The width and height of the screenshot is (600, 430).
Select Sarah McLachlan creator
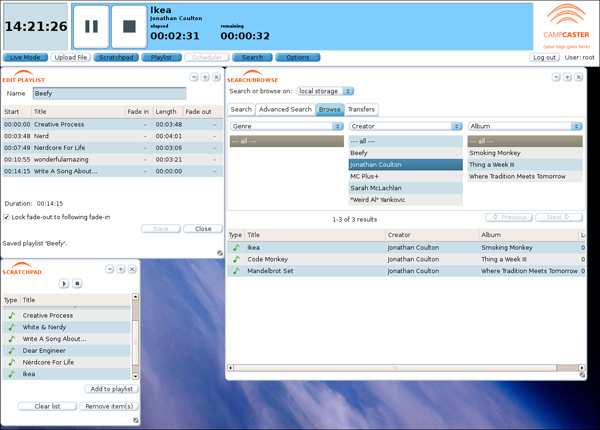[406, 188]
